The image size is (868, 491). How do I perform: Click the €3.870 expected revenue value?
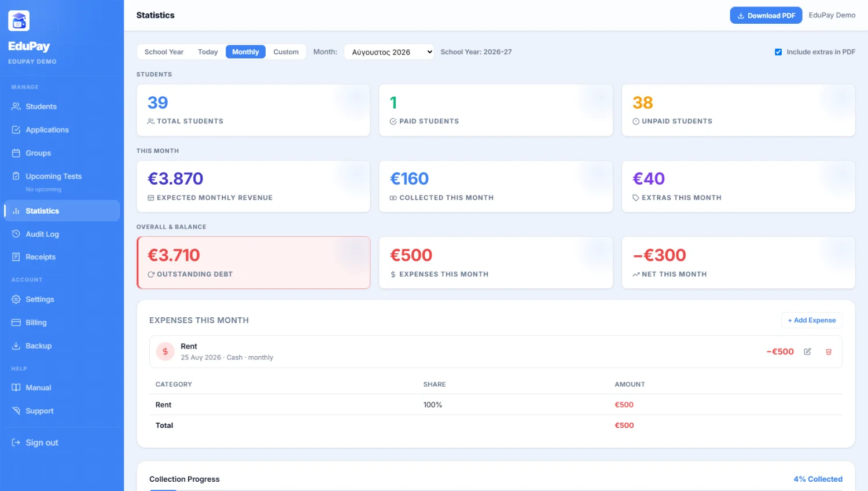pos(175,179)
